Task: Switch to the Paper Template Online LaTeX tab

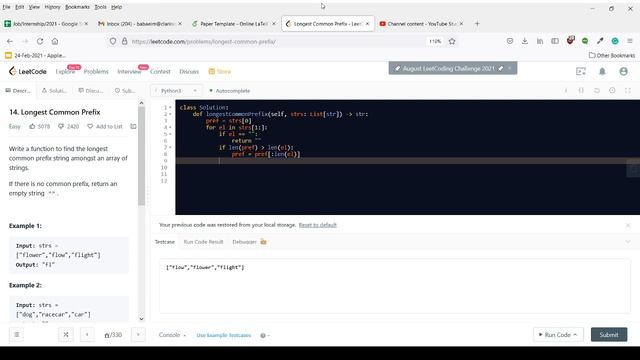Action: pyautogui.click(x=233, y=24)
